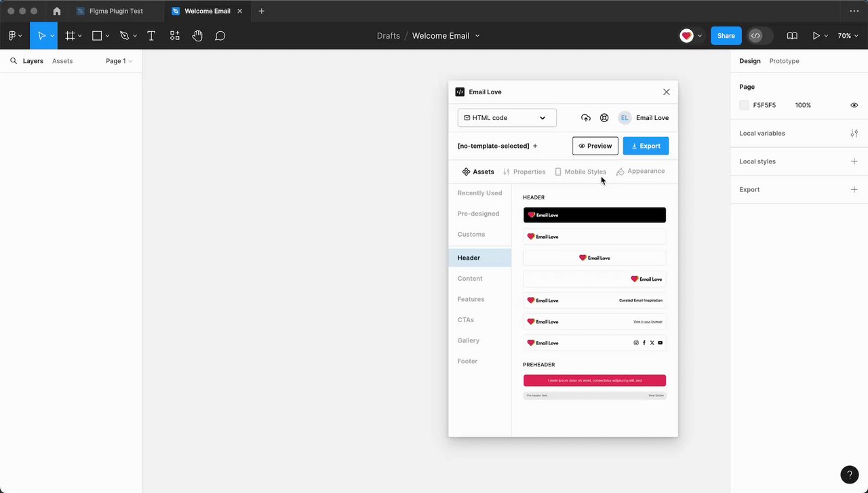The image size is (868, 493).
Task: Click the blue Export button
Action: [x=646, y=146]
